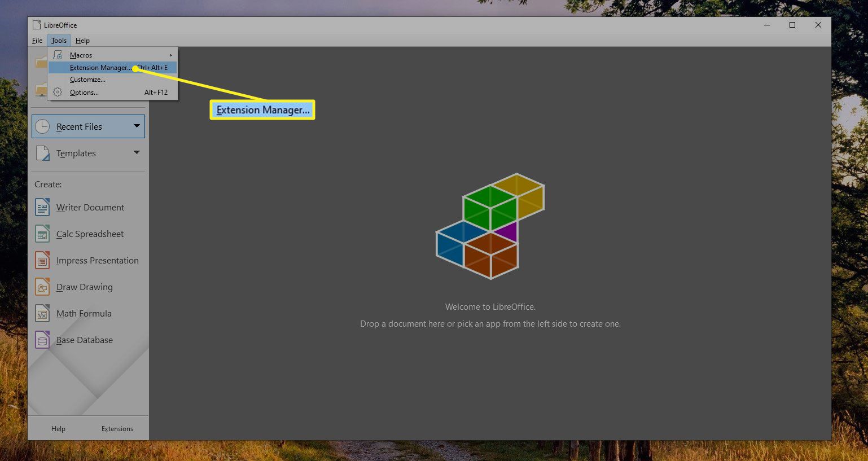The height and width of the screenshot is (461, 868).
Task: Click the Welcome to LibreOffice text
Action: [x=490, y=307]
